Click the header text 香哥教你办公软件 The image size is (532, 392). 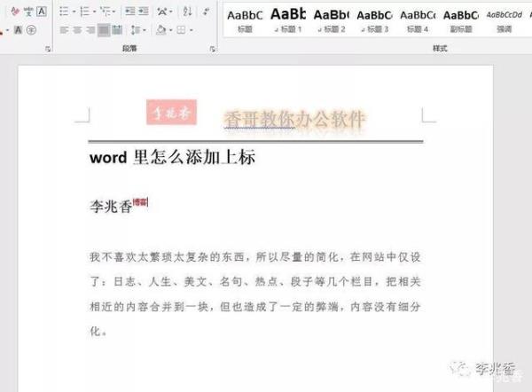pyautogui.click(x=294, y=120)
